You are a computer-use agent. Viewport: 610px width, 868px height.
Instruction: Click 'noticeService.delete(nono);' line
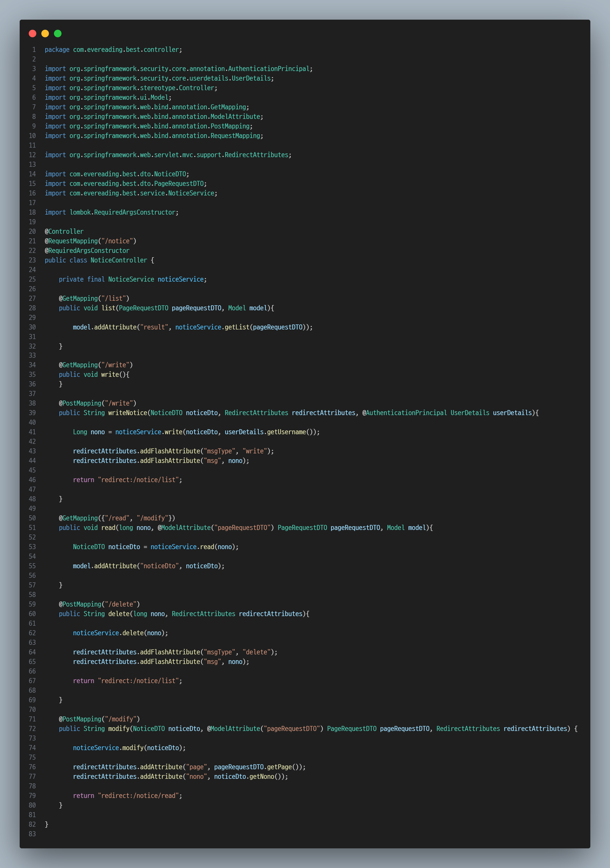click(120, 633)
